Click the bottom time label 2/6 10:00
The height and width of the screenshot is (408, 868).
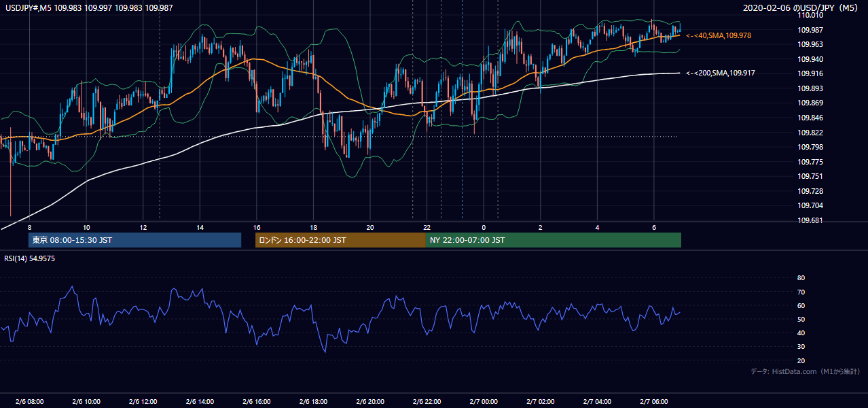(x=86, y=402)
